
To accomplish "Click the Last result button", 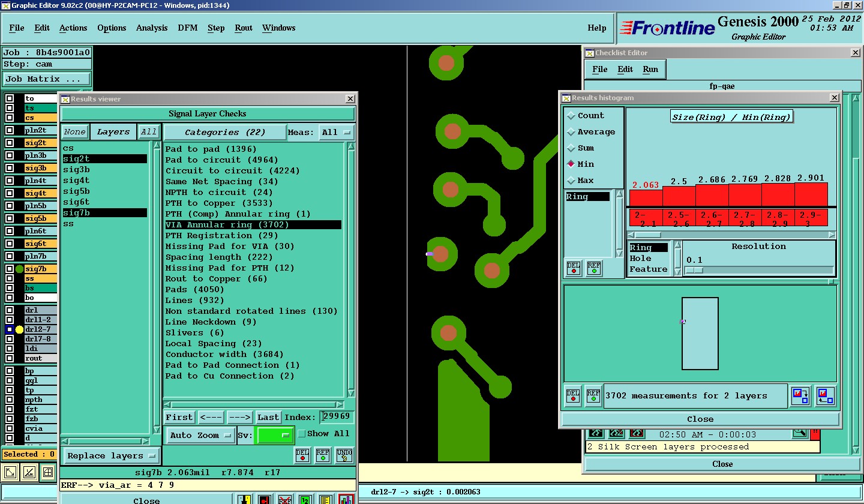I will tap(268, 417).
